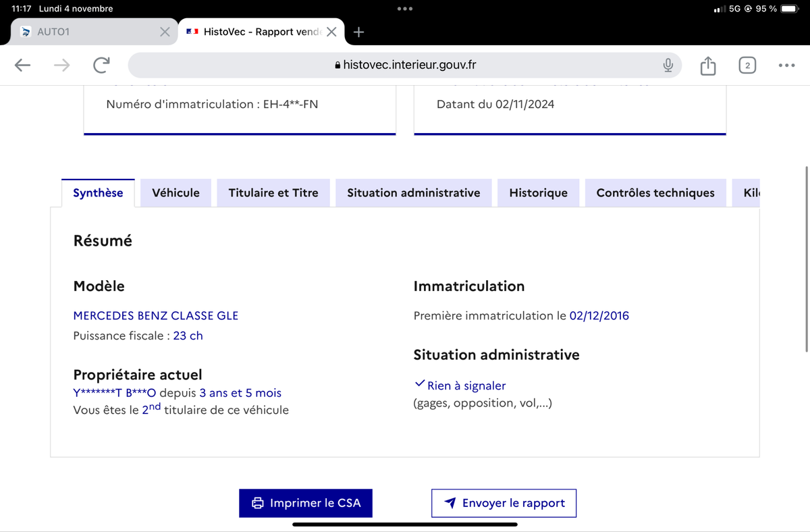This screenshot has width=810, height=532.
Task: Tap the 11:17 clock in status bar
Action: pos(22,9)
